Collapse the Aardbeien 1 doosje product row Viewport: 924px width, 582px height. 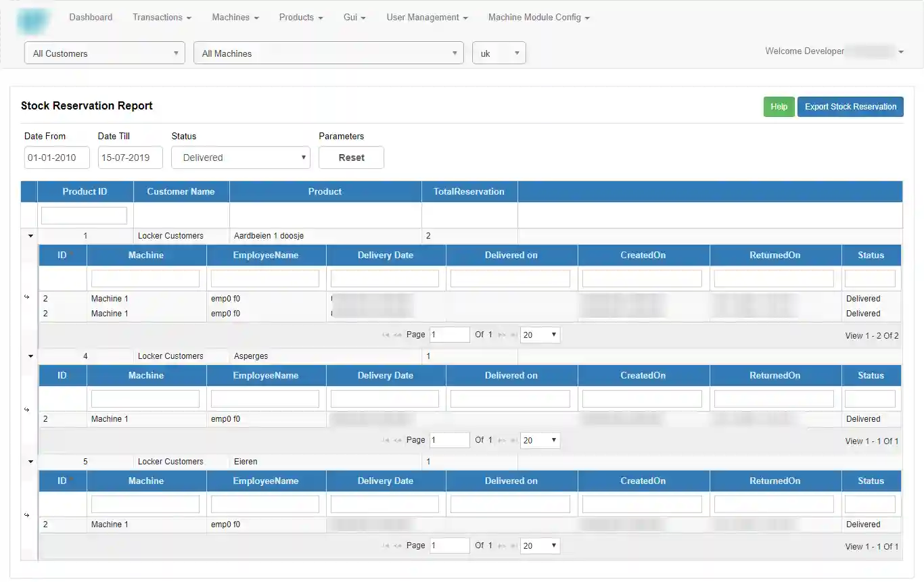(x=30, y=237)
